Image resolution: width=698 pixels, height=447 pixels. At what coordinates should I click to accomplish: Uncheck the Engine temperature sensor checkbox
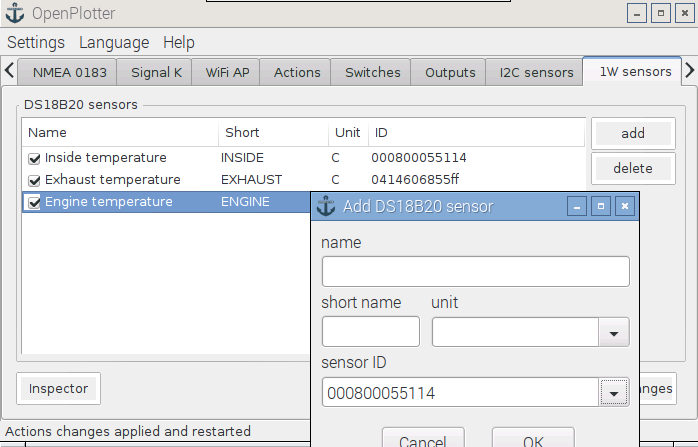34,203
